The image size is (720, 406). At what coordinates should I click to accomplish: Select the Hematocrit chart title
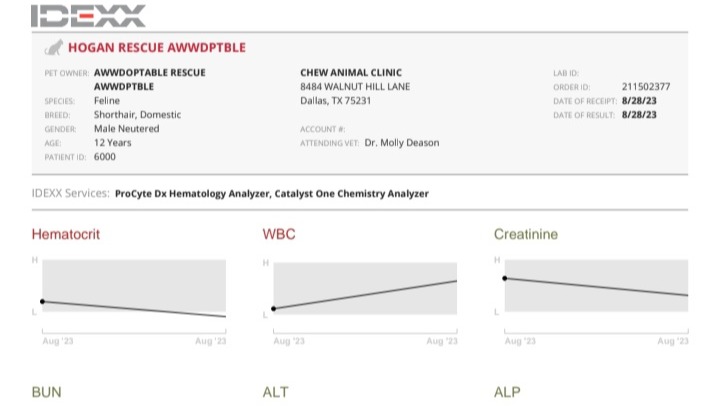[66, 235]
